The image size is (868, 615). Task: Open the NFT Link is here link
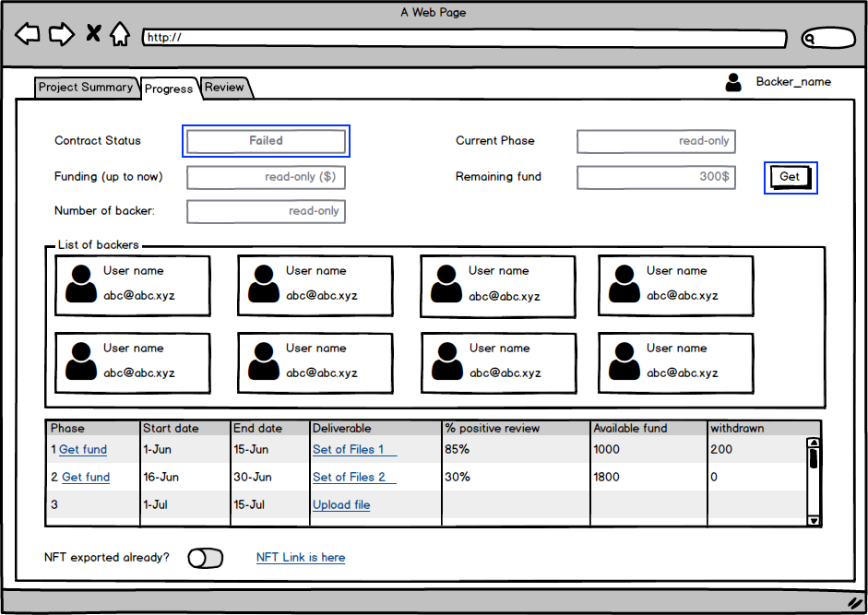tap(301, 558)
